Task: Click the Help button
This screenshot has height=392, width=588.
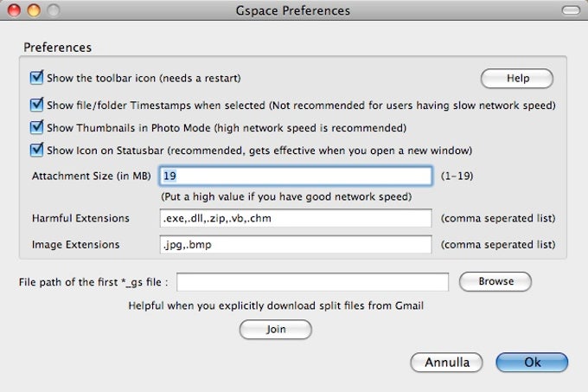Action: 517,79
